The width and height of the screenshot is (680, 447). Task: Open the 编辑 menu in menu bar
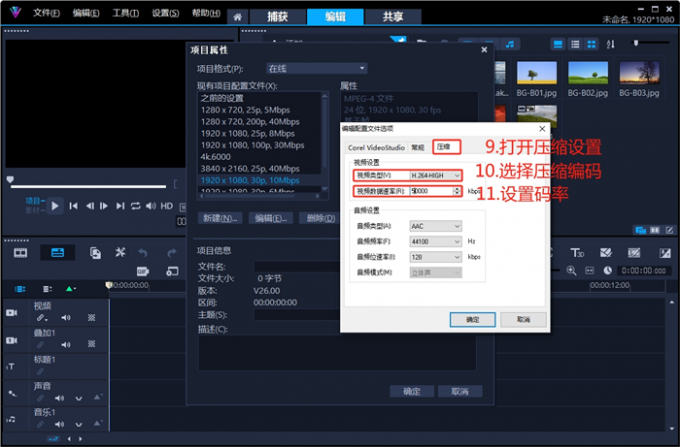click(86, 13)
